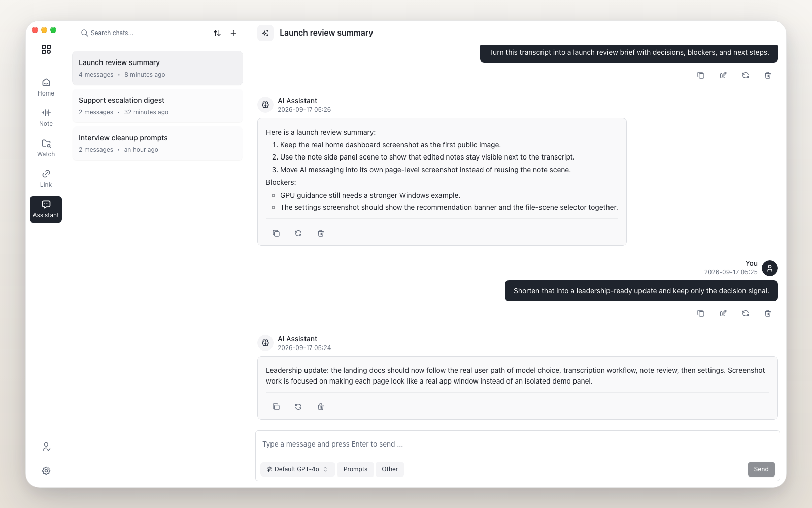Delete the transcript brief user message
This screenshot has width=812, height=508.
(768, 75)
